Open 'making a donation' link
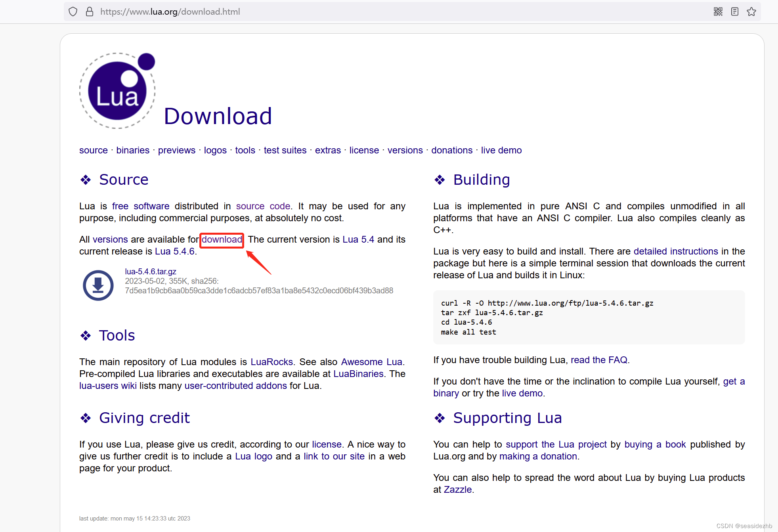The image size is (778, 532). click(x=538, y=456)
